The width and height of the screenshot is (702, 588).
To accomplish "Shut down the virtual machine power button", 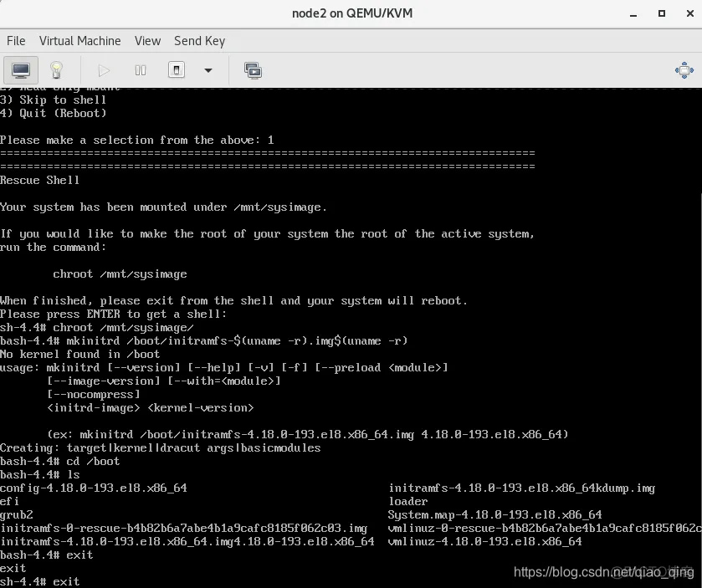I will coord(177,70).
